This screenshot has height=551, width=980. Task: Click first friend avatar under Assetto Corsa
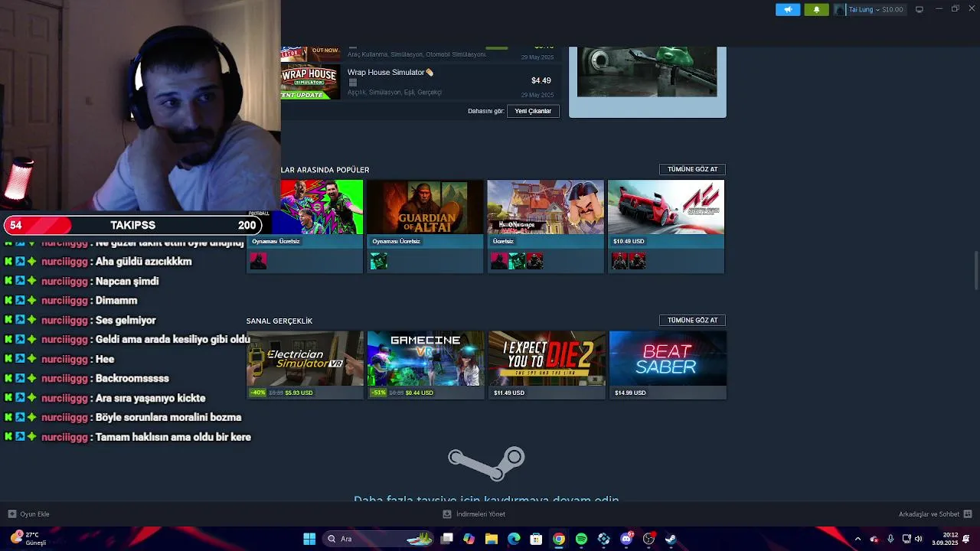[x=619, y=262]
